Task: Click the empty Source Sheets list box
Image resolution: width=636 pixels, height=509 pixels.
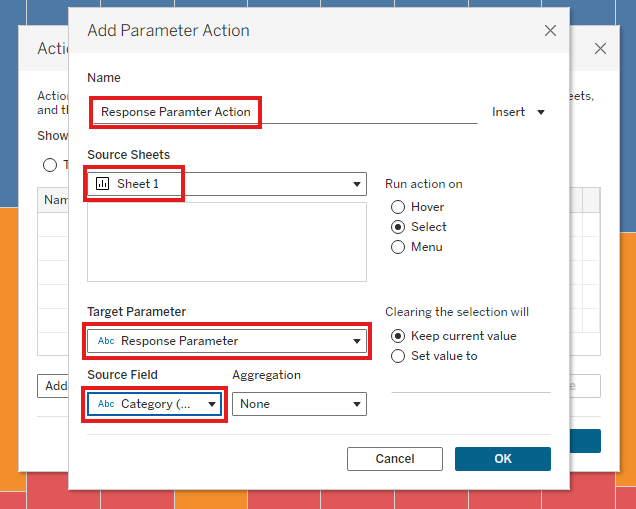Action: point(227,242)
